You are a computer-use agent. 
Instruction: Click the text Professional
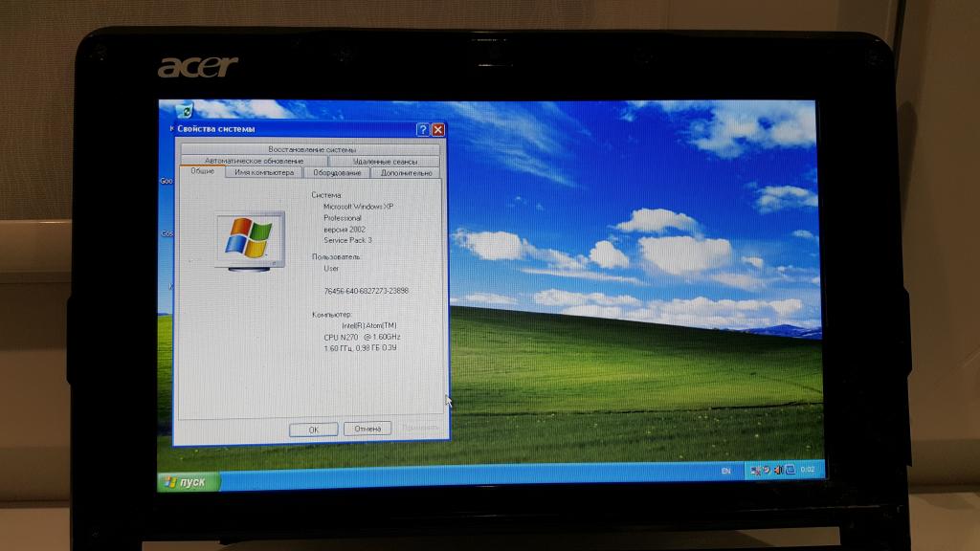[342, 218]
